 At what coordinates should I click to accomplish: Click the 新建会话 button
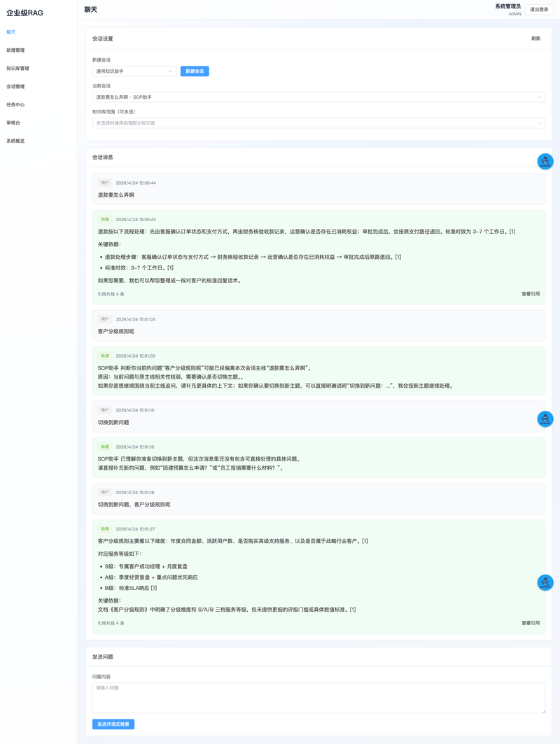pyautogui.click(x=195, y=71)
